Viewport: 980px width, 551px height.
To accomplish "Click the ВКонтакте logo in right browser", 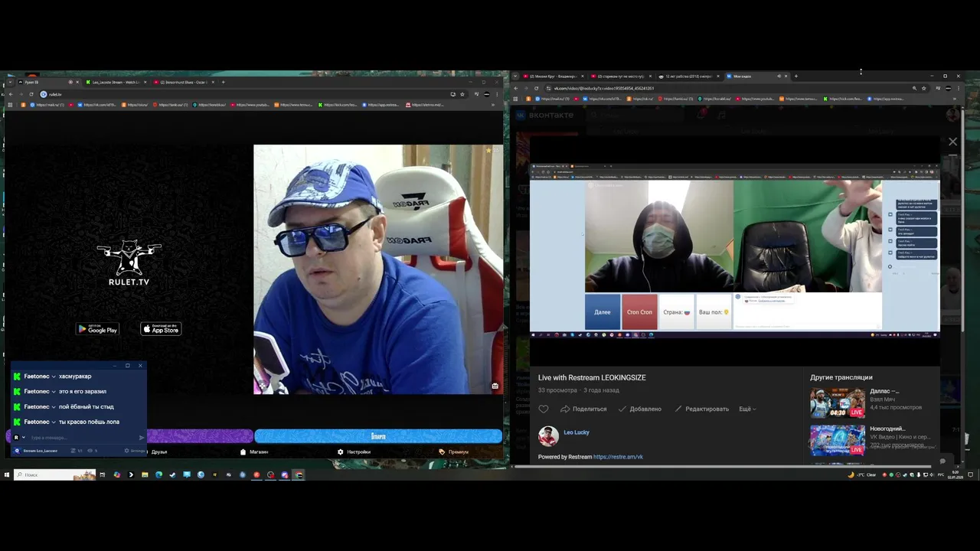I will (544, 115).
